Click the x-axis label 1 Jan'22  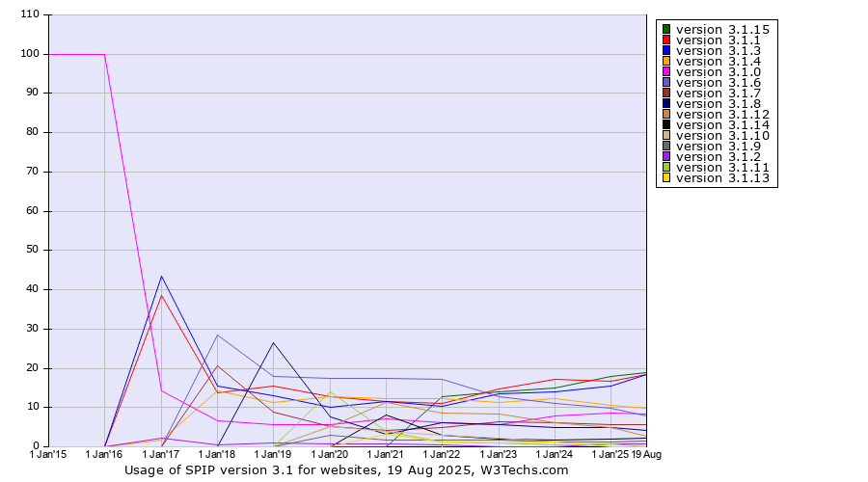click(442, 454)
